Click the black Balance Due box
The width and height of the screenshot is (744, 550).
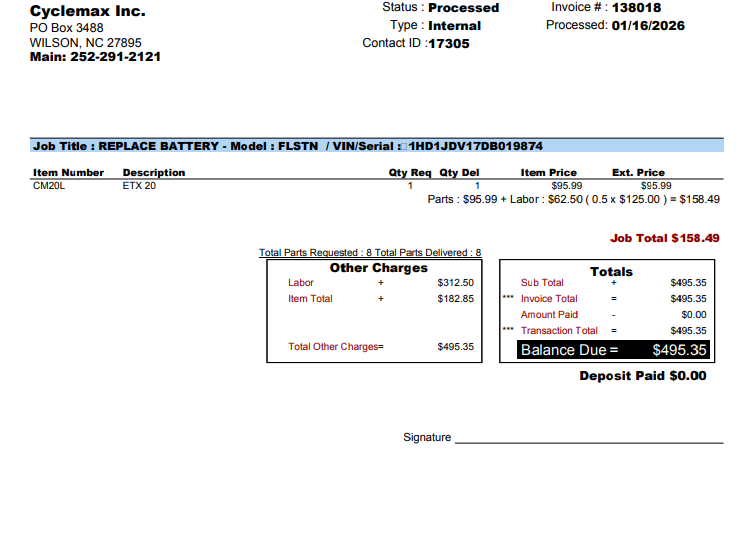coord(613,350)
